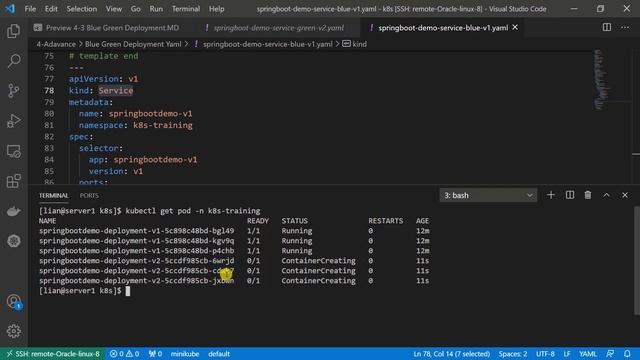The height and width of the screenshot is (360, 640).
Task: Open the Extensions view
Action: [x=13, y=181]
